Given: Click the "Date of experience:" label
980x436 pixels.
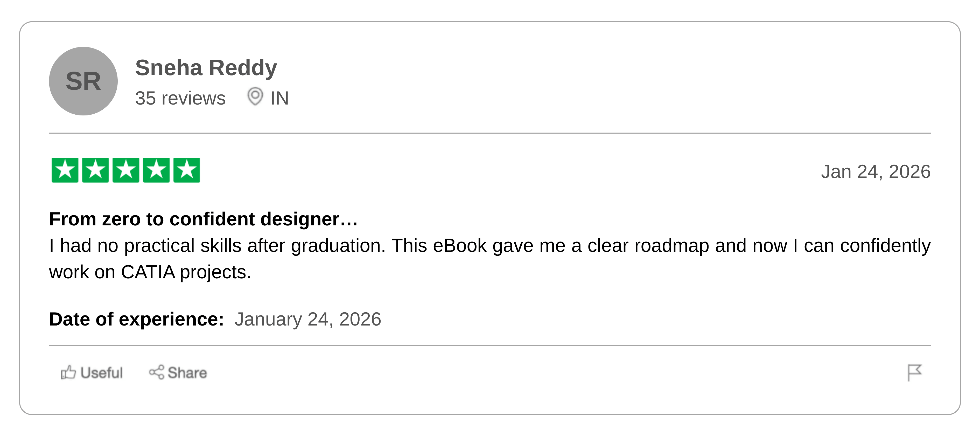Looking at the screenshot, I should [137, 319].
